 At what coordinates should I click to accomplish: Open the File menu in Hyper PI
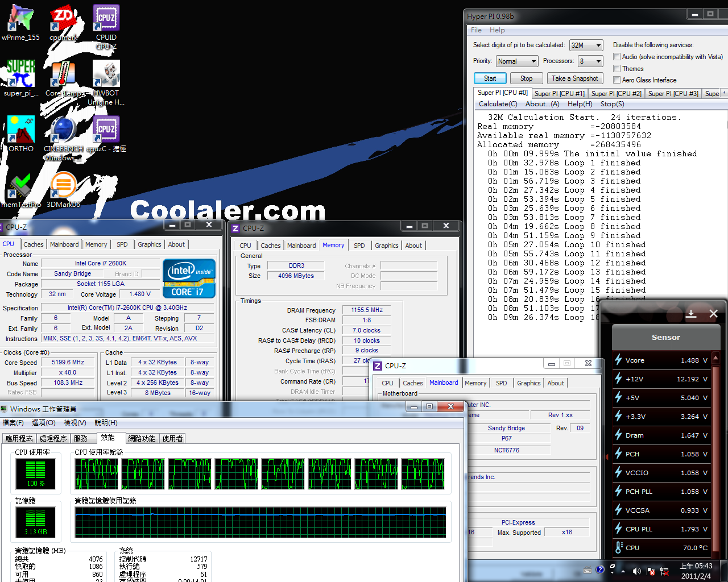click(476, 30)
